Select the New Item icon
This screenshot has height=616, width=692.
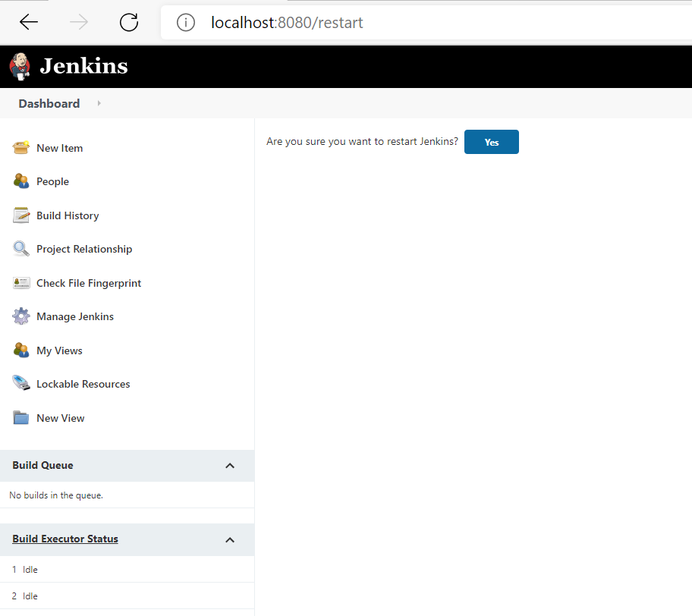pos(21,147)
